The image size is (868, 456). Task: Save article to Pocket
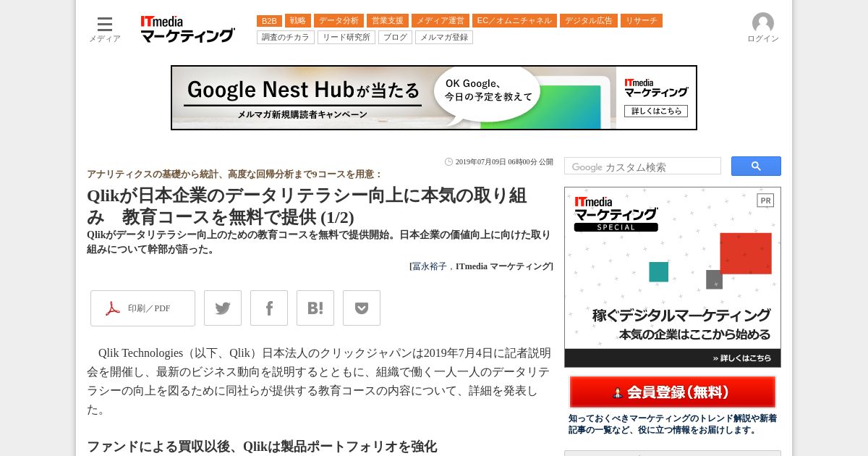(362, 308)
